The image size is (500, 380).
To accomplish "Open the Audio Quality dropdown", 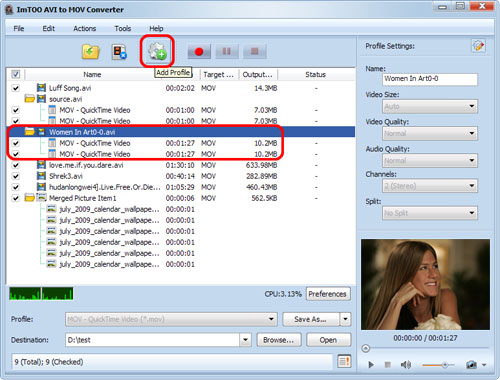I will pos(430,161).
